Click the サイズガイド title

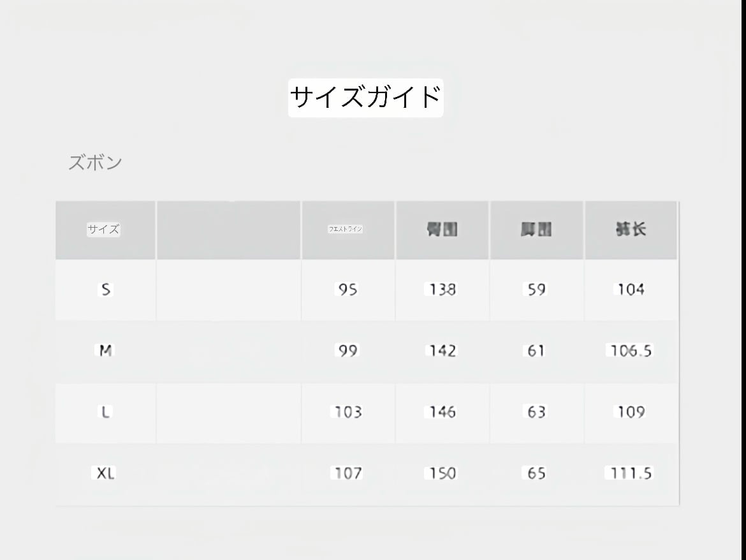(x=365, y=98)
